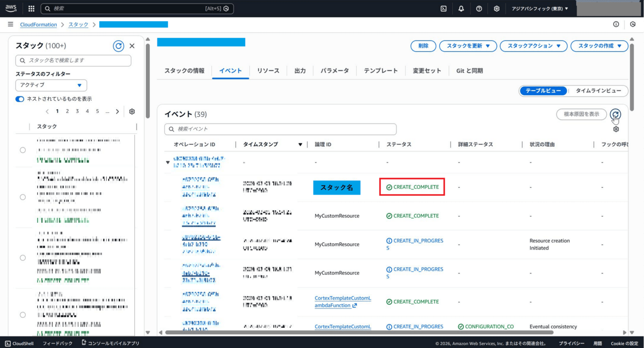Viewport: 644px width, 348px height.
Task: Open the CloudFormation breadcrumb link
Action: pyautogui.click(x=38, y=25)
